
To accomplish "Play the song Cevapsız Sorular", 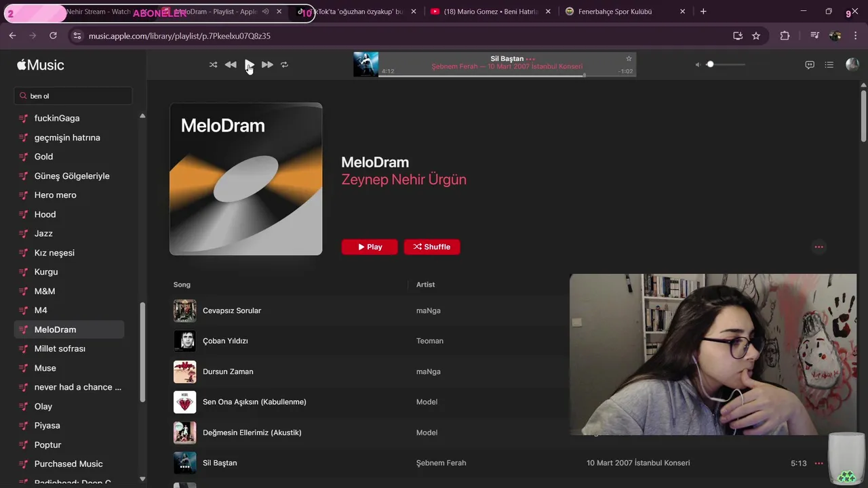I will point(232,310).
